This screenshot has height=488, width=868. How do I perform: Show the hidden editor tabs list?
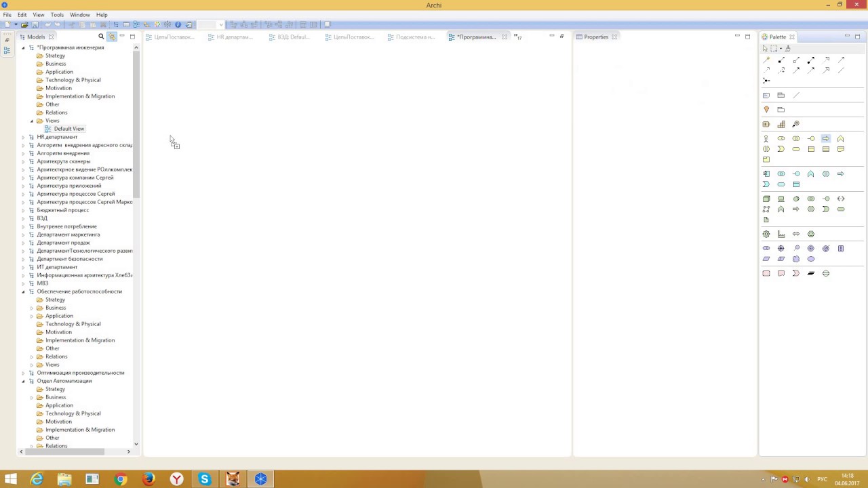[x=518, y=37]
